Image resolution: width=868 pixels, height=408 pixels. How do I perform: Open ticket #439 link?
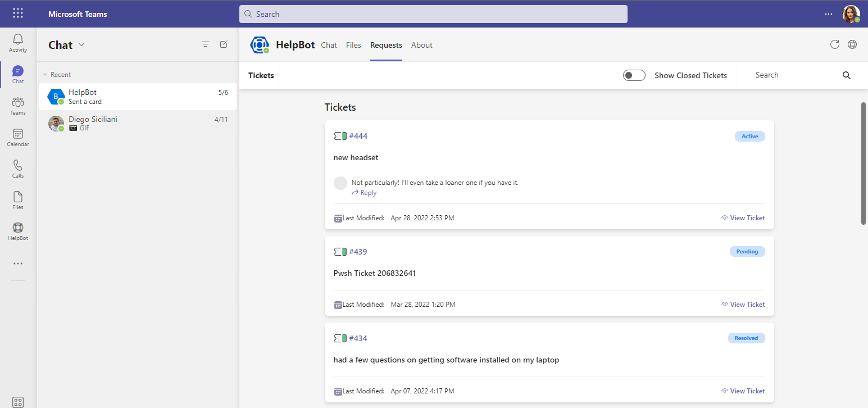coord(358,252)
